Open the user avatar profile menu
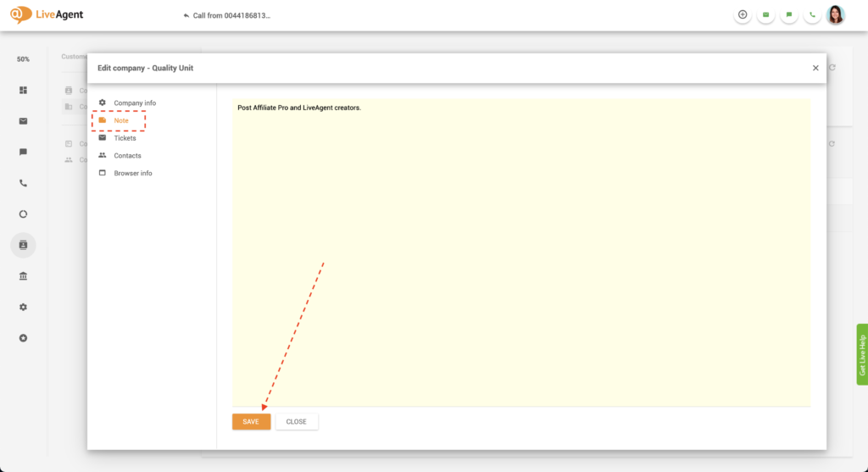This screenshot has width=868, height=472. coord(836,14)
